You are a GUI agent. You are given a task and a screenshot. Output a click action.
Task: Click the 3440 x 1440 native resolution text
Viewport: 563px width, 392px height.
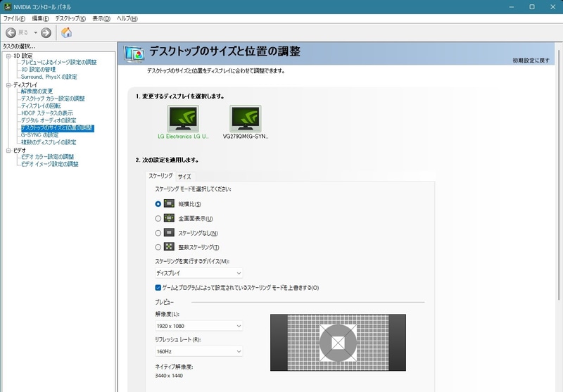169,376
